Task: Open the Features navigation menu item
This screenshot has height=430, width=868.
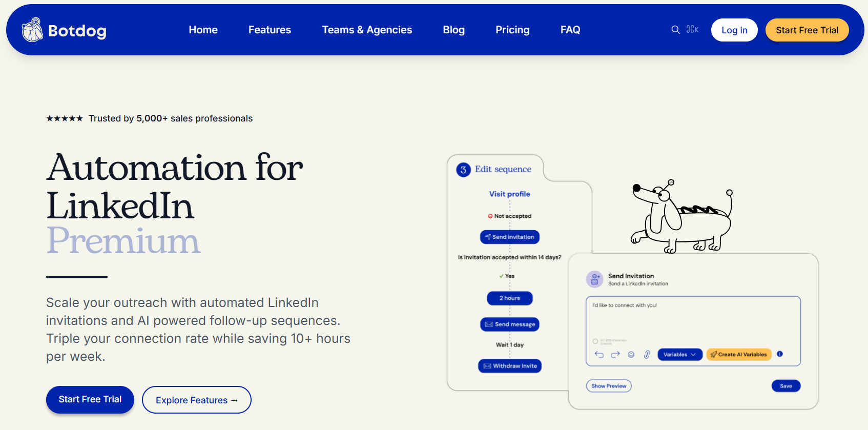Action: click(270, 30)
